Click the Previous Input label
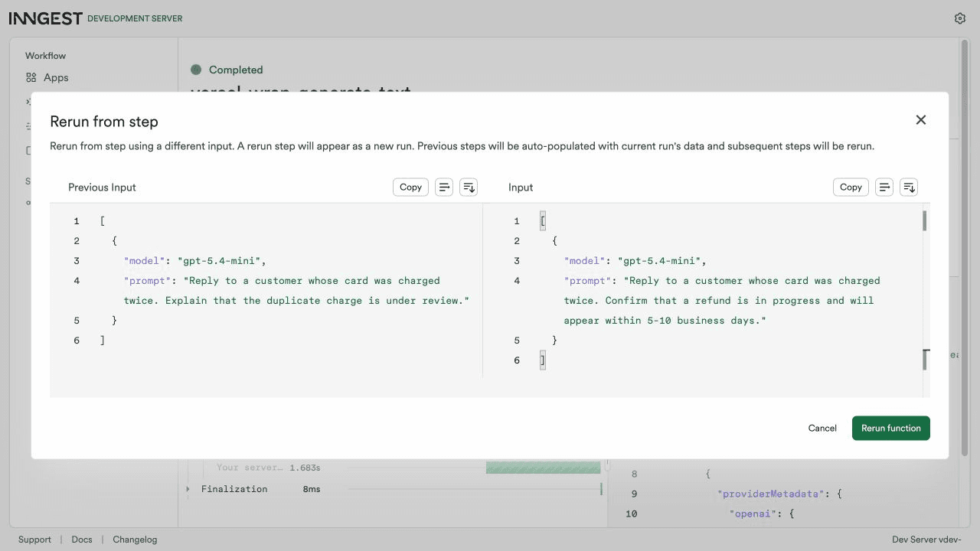Image resolution: width=980 pixels, height=551 pixels. pos(102,187)
